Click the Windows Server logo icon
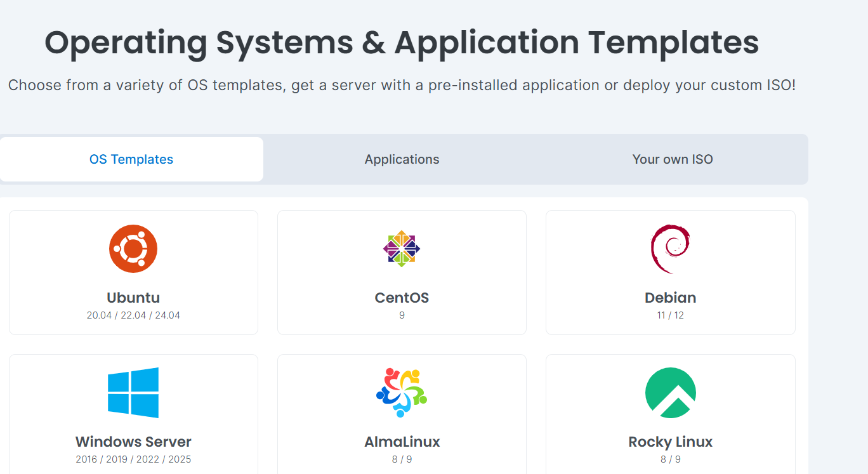Image resolution: width=868 pixels, height=474 pixels. (133, 393)
